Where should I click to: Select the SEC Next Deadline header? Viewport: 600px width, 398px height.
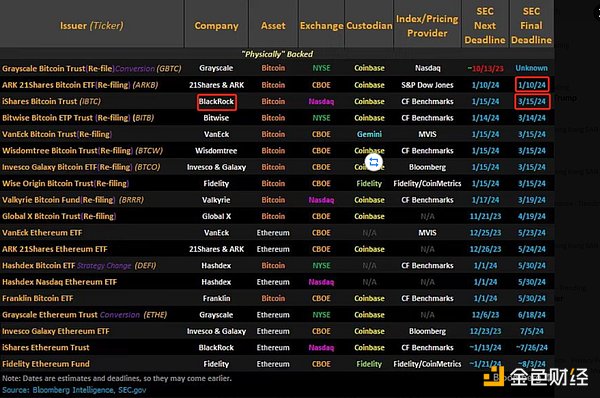pos(485,26)
